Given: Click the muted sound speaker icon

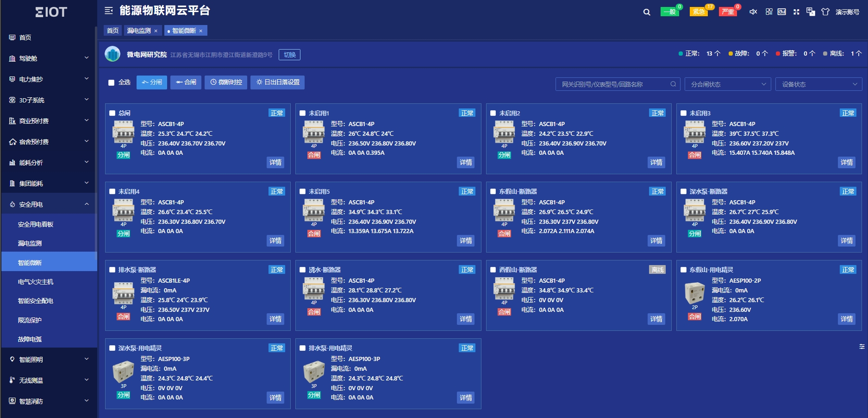Looking at the screenshot, I should (753, 12).
